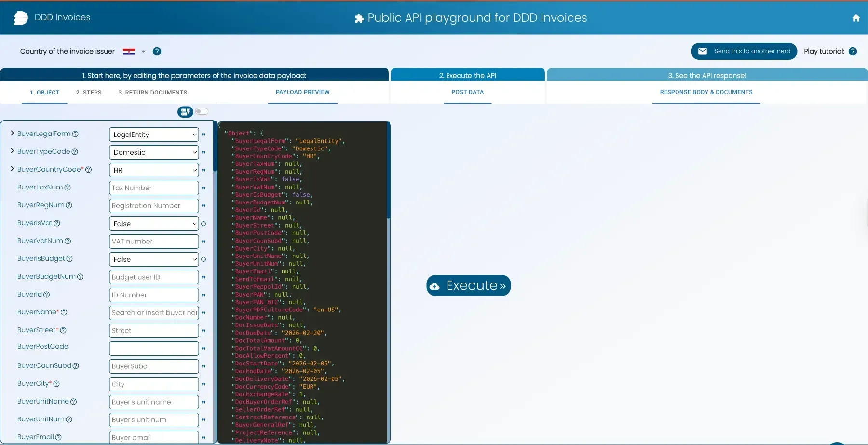Click the circle toggle next to BuyerIsBudget
The height and width of the screenshot is (445, 868).
(203, 259)
